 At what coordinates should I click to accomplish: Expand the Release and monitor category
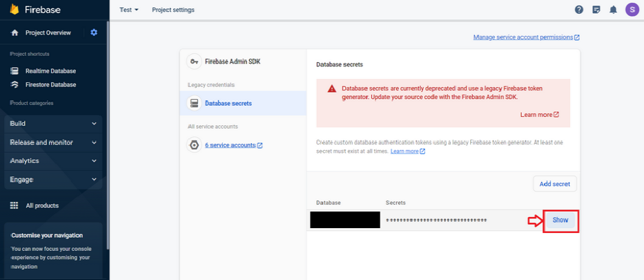(53, 142)
